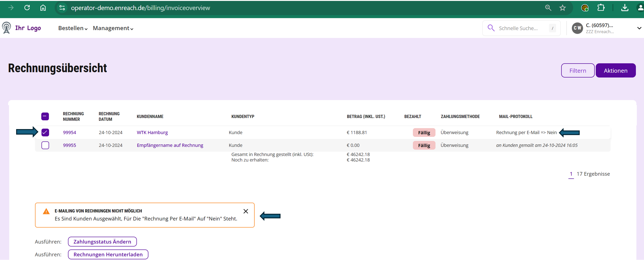The width and height of the screenshot is (644, 260).
Task: Click the magnifier icon in Schnelle Suche field
Action: tap(491, 28)
